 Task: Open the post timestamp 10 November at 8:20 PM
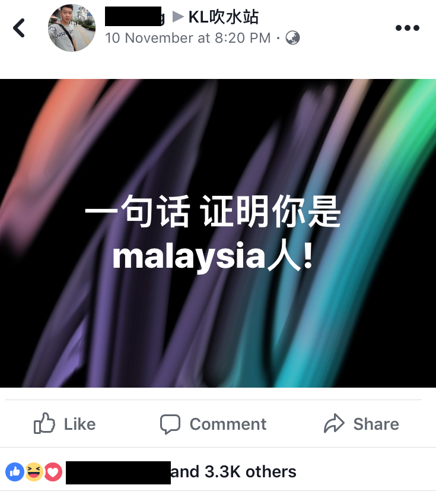(x=188, y=38)
